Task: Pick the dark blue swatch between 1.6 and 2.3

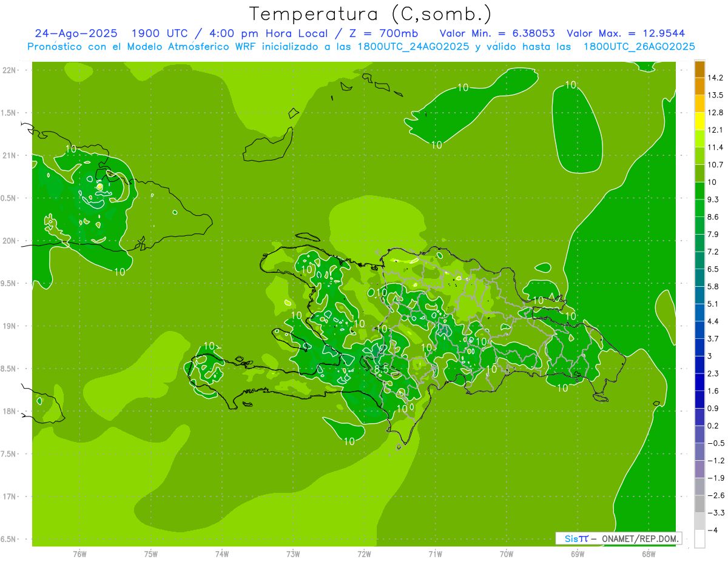Action: 699,383
